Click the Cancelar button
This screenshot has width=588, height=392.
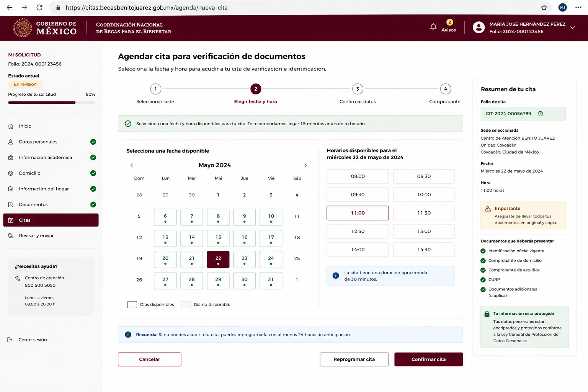tap(149, 359)
